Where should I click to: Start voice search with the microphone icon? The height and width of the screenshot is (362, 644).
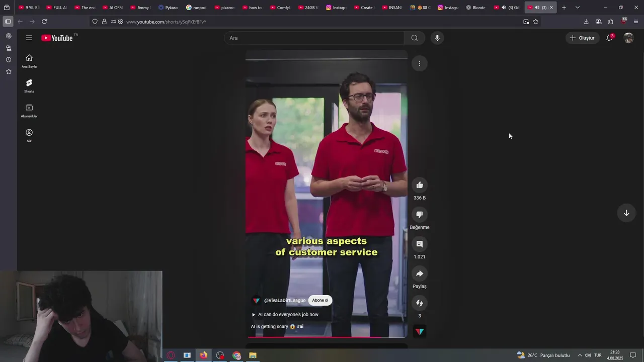[437, 38]
